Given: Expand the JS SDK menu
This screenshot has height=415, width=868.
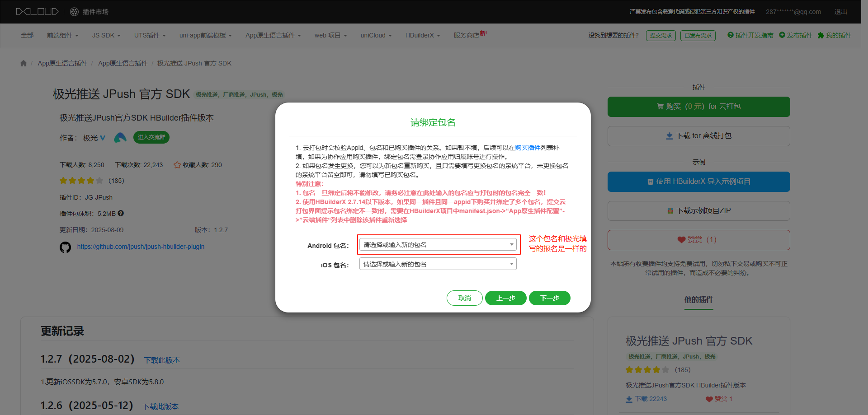Looking at the screenshot, I should point(106,35).
